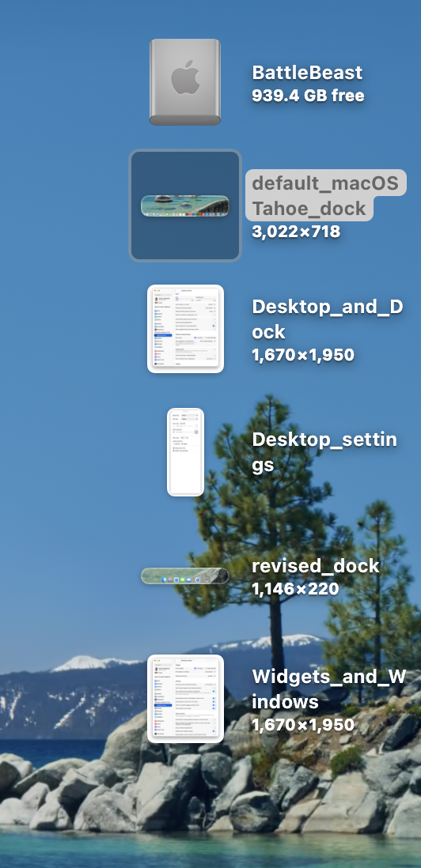Select the Desktop_and_Dock image thumbnail
Image resolution: width=421 pixels, height=868 pixels.
point(185,329)
